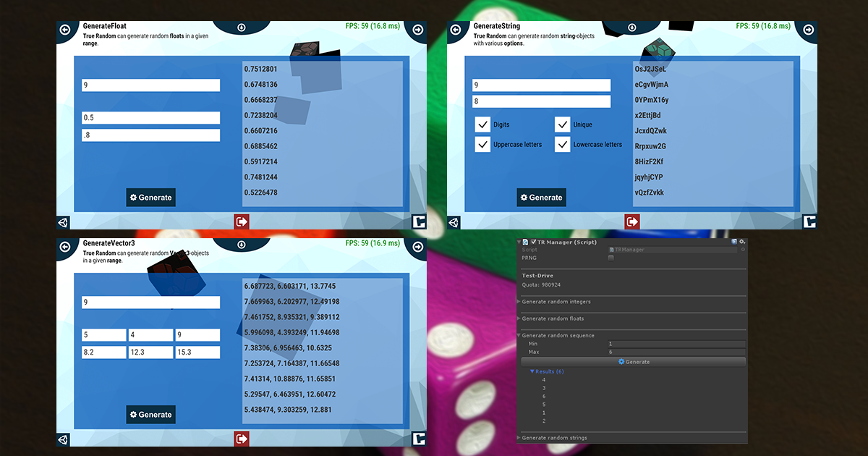Click the Generate button in the random sequence section

point(634,361)
